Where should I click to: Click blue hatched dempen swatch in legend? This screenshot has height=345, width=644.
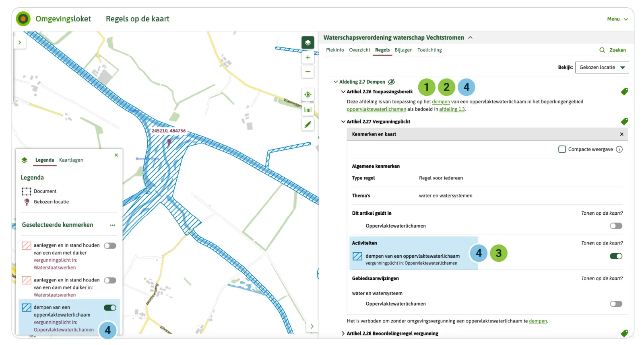(27, 308)
